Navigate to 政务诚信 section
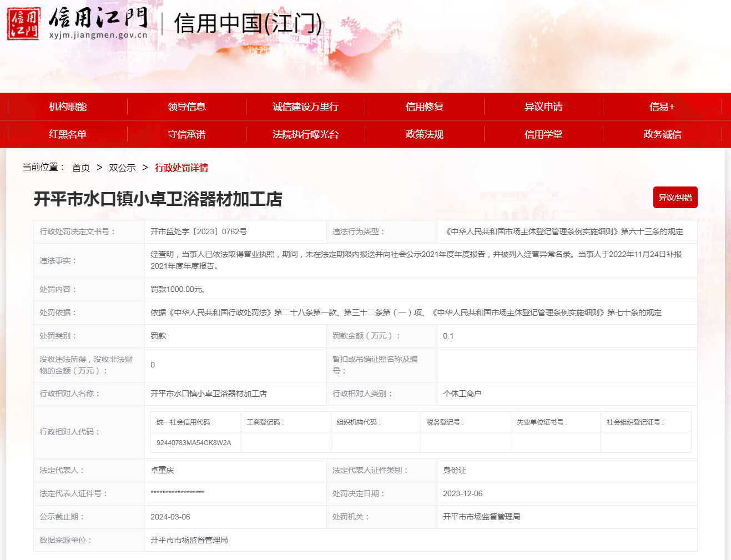 click(x=662, y=134)
